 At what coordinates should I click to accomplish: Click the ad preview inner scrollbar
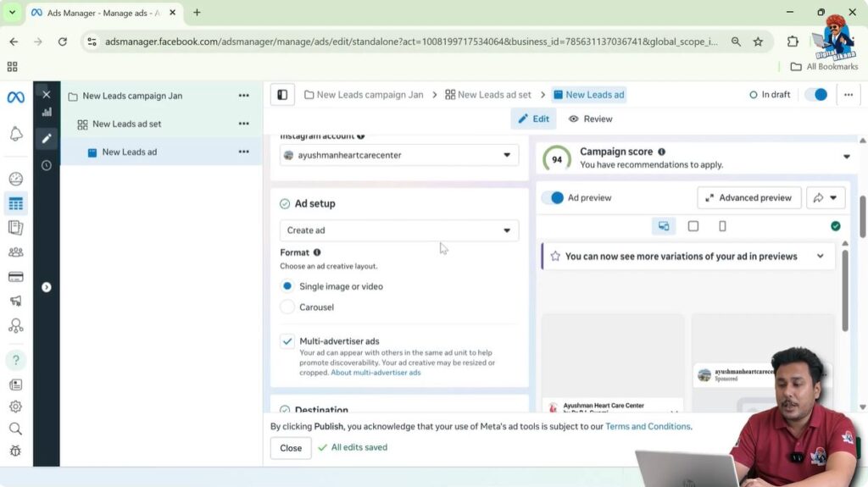click(x=845, y=291)
